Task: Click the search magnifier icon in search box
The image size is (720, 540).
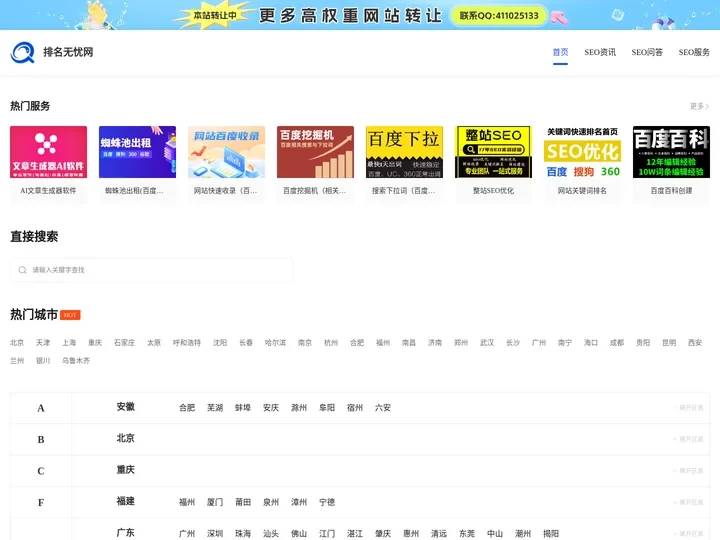Action: (22, 270)
